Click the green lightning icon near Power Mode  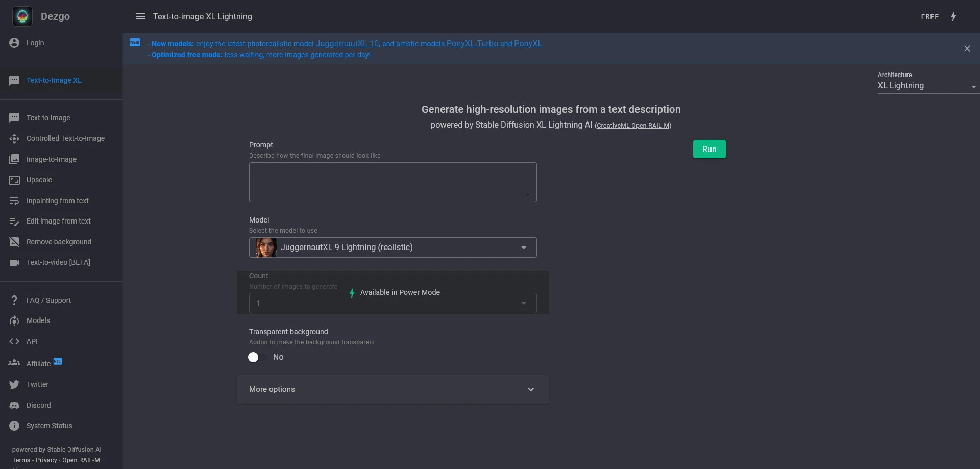coord(352,293)
